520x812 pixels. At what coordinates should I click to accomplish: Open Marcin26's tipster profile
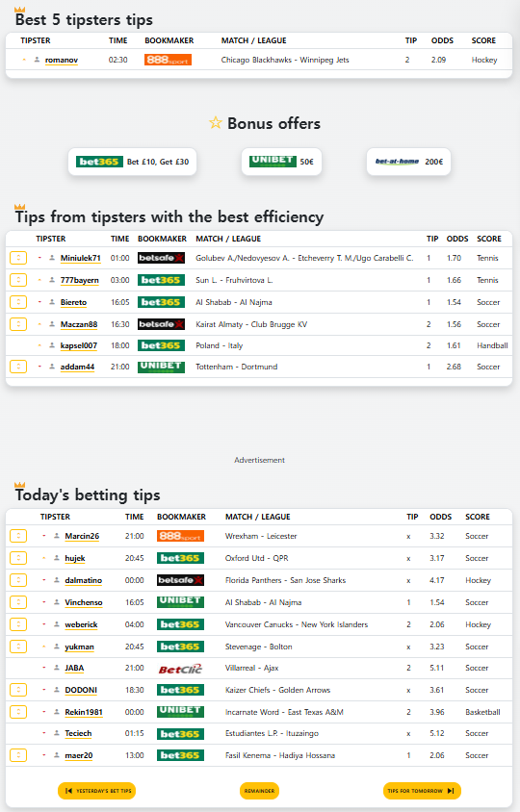[x=82, y=536]
